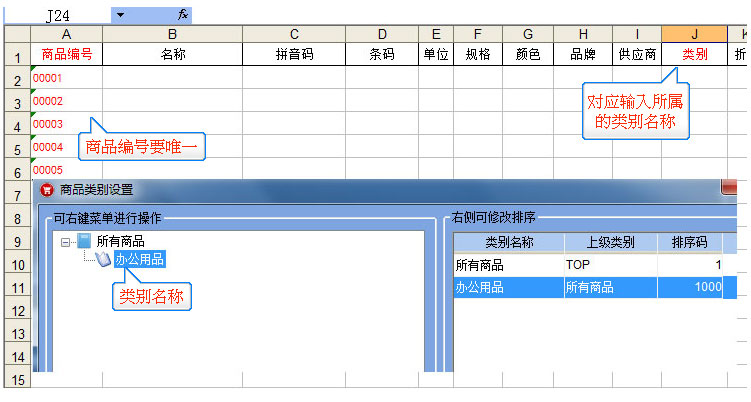Click the fx insert function icon
The height and width of the screenshot is (402, 751).
(x=183, y=16)
